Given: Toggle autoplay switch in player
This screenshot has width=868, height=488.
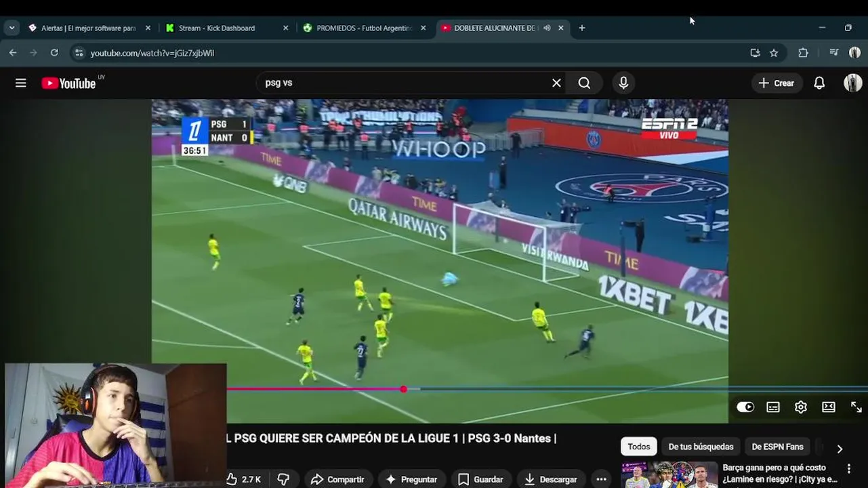Looking at the screenshot, I should 745,407.
